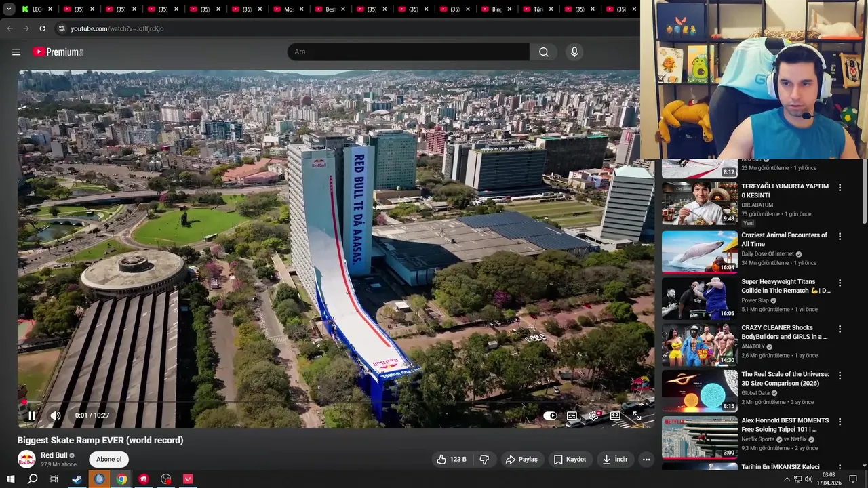Open options menu for 'The Real Scale of the Universe'
This screenshot has width=868, height=488.
(x=840, y=375)
